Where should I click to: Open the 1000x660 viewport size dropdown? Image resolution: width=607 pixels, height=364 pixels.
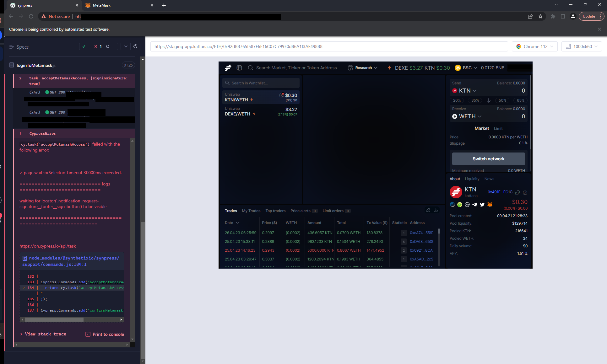coord(582,46)
